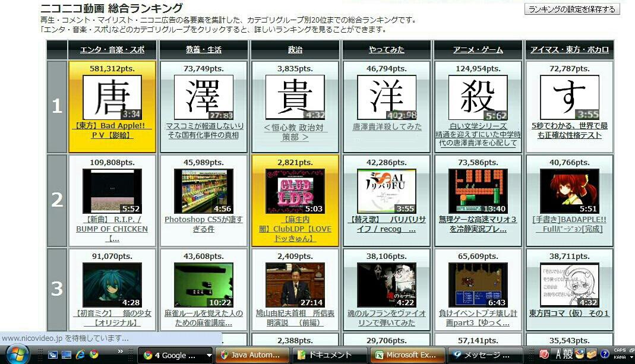Expand quick launch overflow chevron
Screen dimensions: 635x364
coord(120,352)
